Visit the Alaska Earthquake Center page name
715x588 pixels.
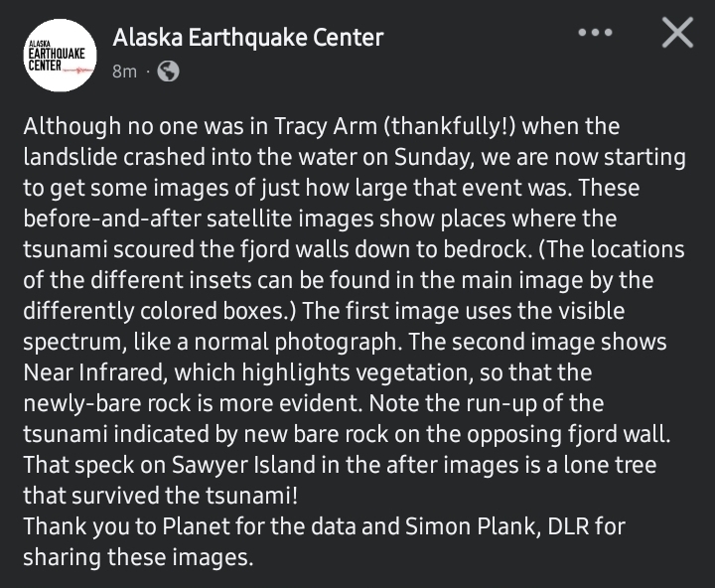[x=248, y=38]
